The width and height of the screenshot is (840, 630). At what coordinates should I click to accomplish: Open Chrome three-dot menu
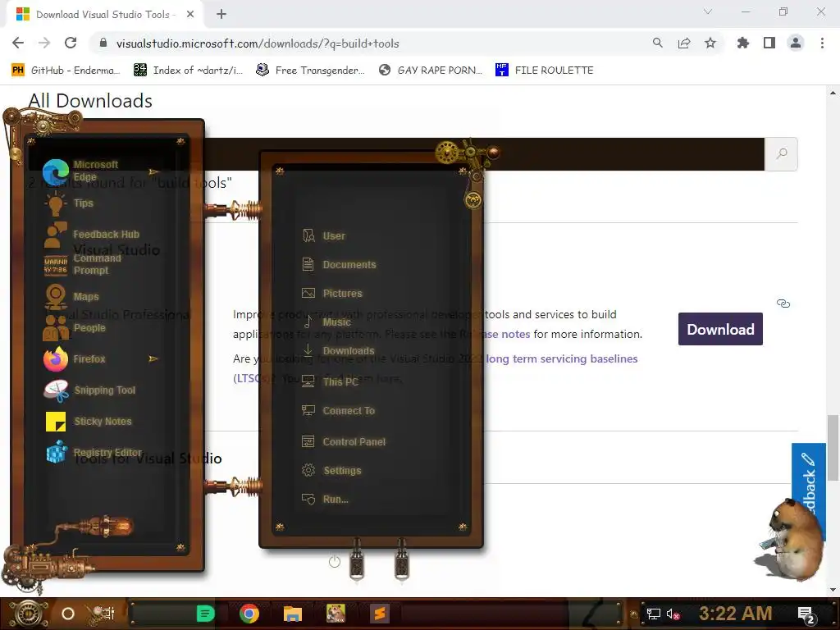point(822,43)
